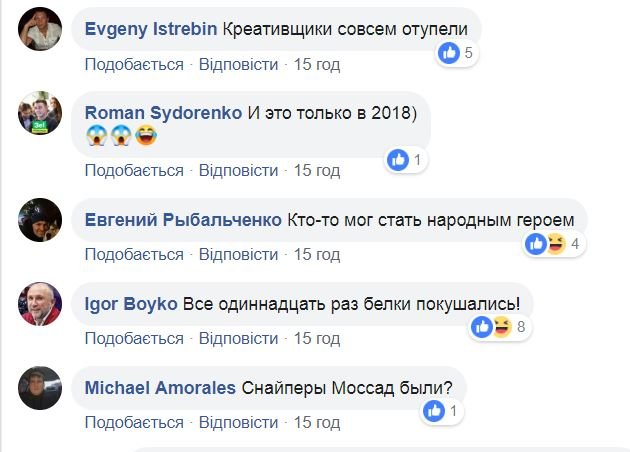This screenshot has height=452, width=630.
Task: Visit Roman Sydorenko's profile via name
Action: point(164,112)
